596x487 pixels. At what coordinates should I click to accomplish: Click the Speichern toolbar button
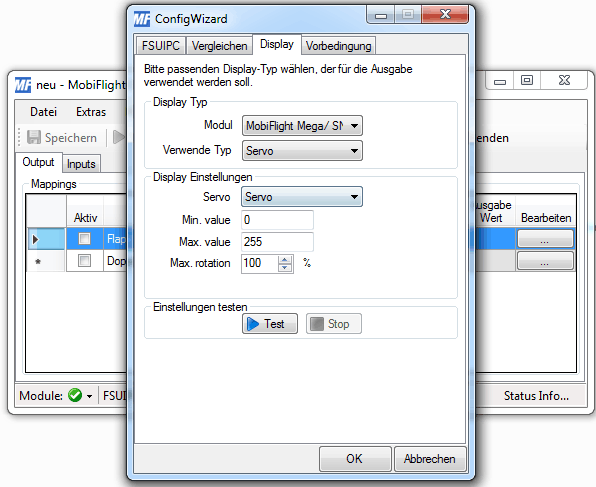tap(62, 137)
